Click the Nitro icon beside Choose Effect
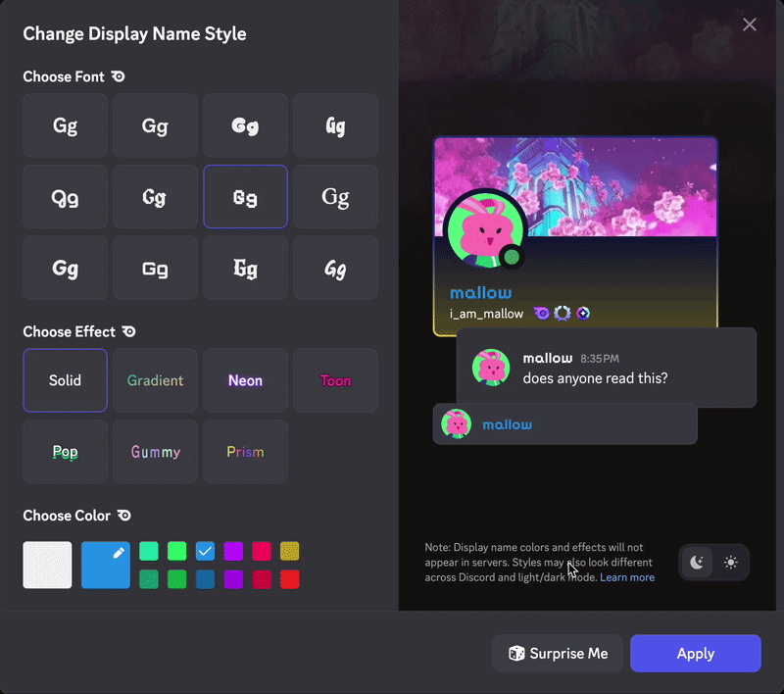The image size is (784, 694). pos(129,331)
